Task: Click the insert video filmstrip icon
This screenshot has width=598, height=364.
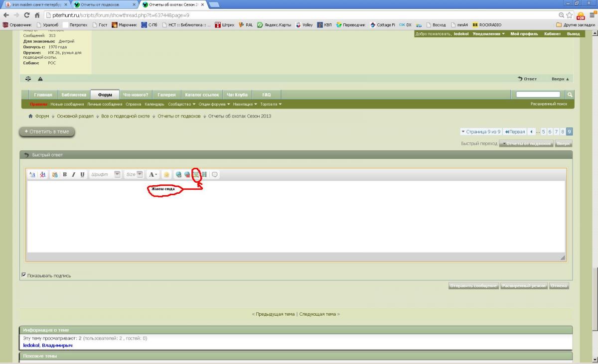Action: point(204,175)
